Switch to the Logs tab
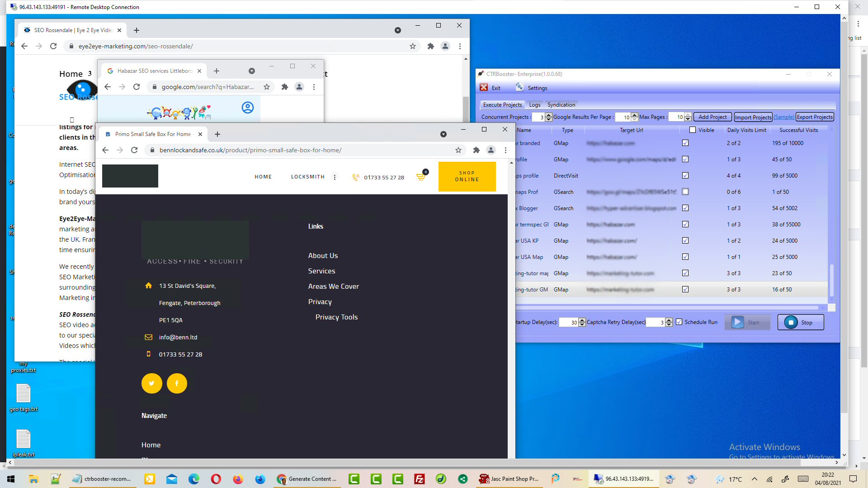The width and height of the screenshot is (868, 488). [x=534, y=105]
